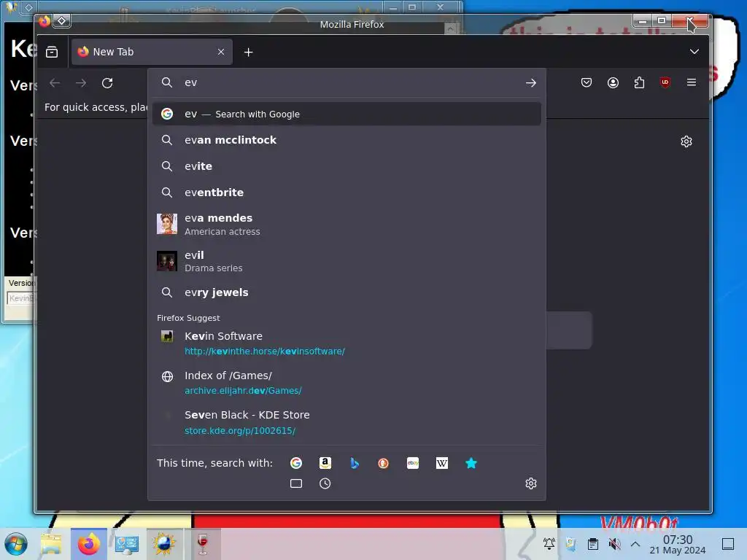
Task: Open the Extensions puzzle icon
Action: pyautogui.click(x=639, y=82)
